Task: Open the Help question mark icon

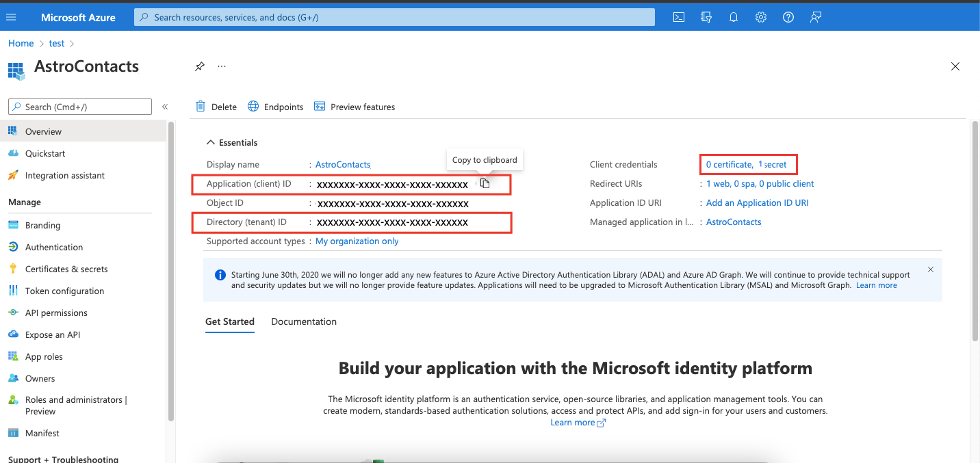Action: [x=788, y=17]
